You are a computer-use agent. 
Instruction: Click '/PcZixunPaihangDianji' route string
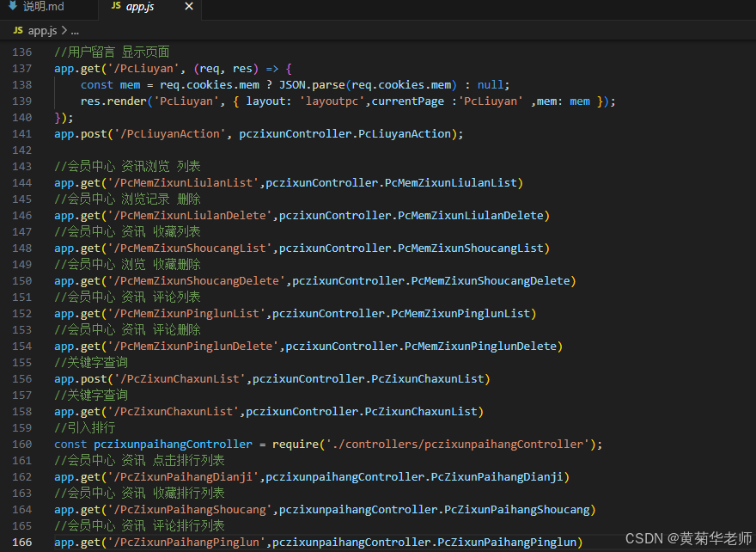click(x=183, y=477)
